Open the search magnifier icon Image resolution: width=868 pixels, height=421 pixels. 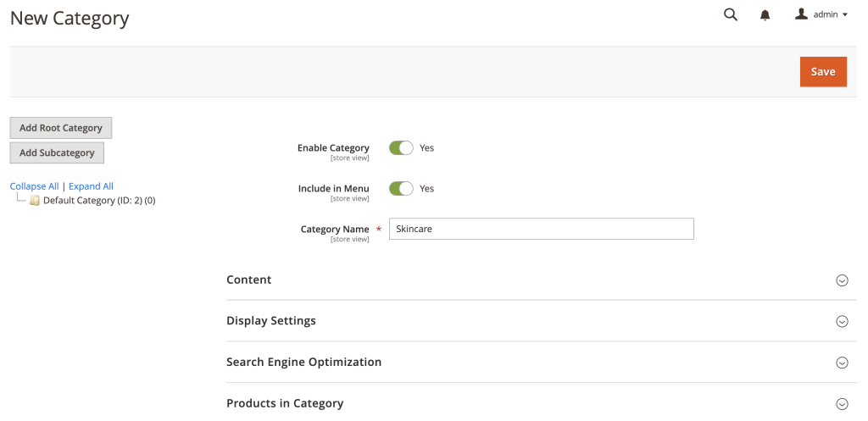coord(730,14)
